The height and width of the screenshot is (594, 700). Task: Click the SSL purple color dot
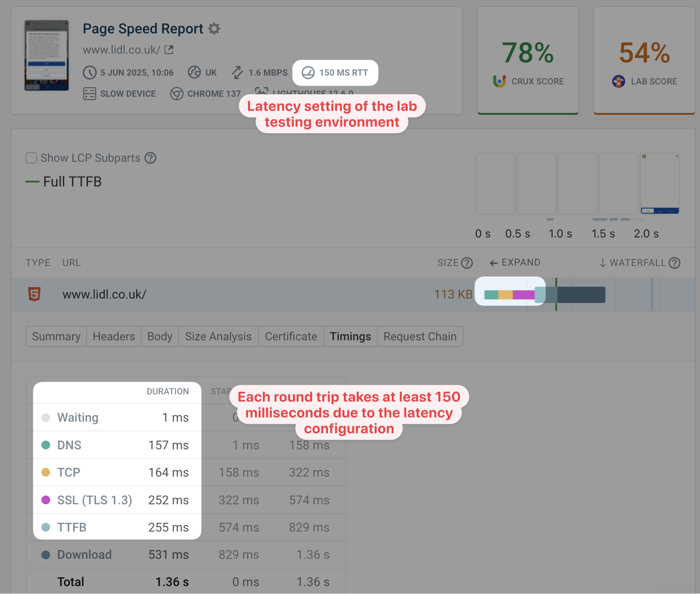(46, 500)
